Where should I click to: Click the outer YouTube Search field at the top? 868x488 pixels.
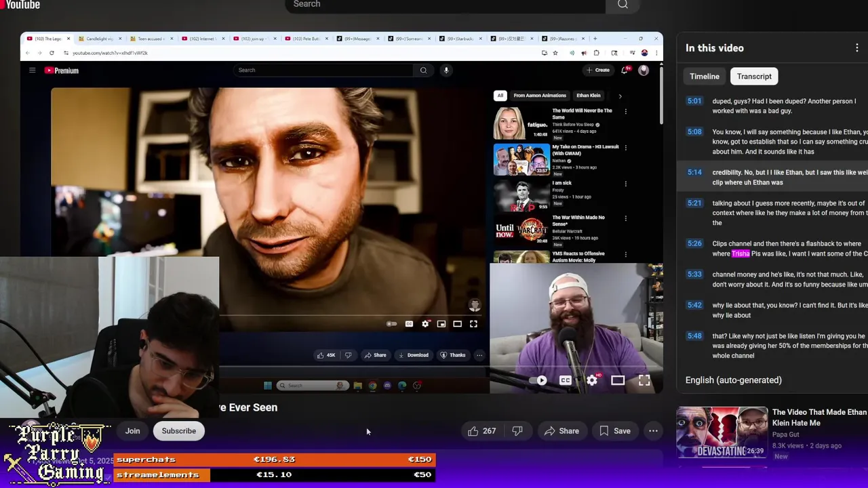pos(446,5)
